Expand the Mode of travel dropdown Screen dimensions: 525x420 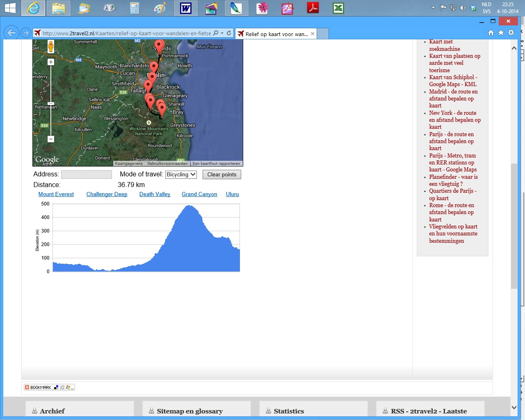[181, 174]
